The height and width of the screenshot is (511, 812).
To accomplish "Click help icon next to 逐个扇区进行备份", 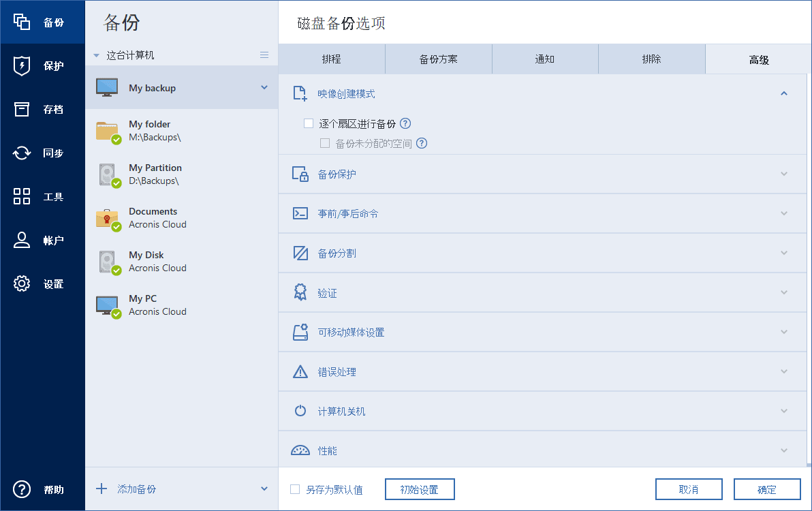I will point(405,123).
